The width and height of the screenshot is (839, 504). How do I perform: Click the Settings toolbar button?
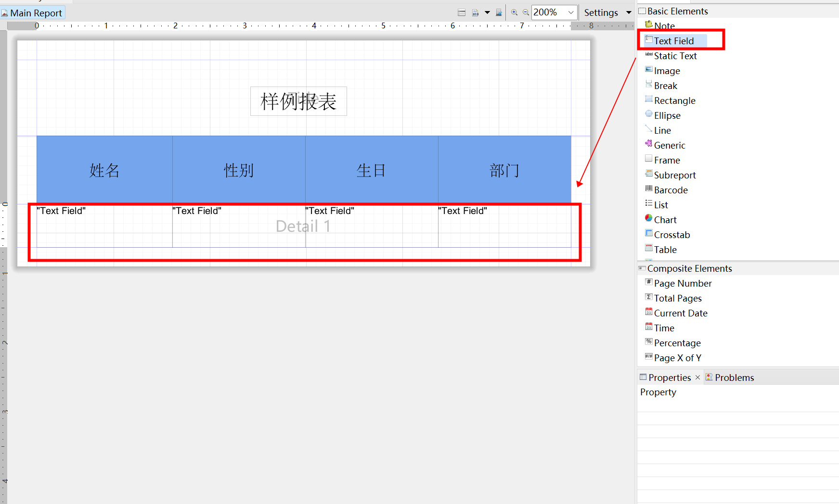pos(601,13)
